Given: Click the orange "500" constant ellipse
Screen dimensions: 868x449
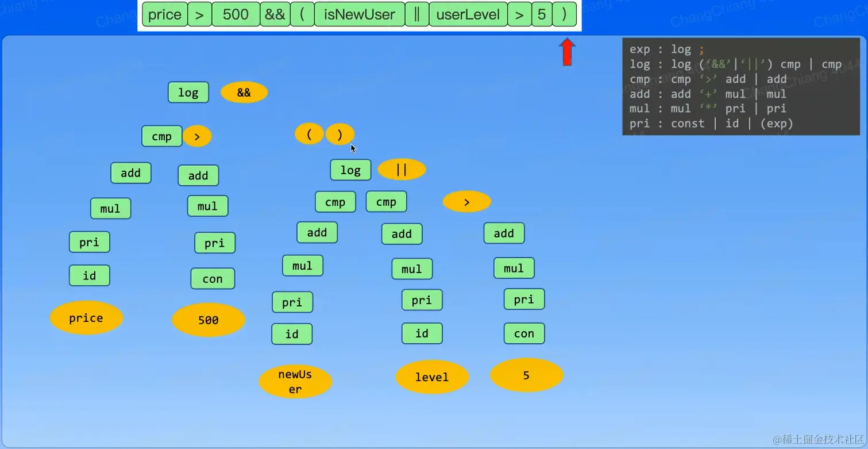Looking at the screenshot, I should (208, 320).
